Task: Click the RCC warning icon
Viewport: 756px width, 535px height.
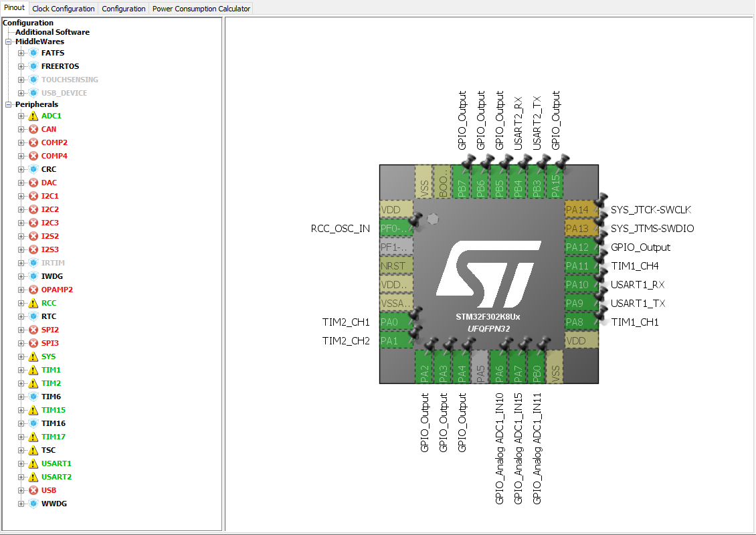Action: tap(33, 303)
